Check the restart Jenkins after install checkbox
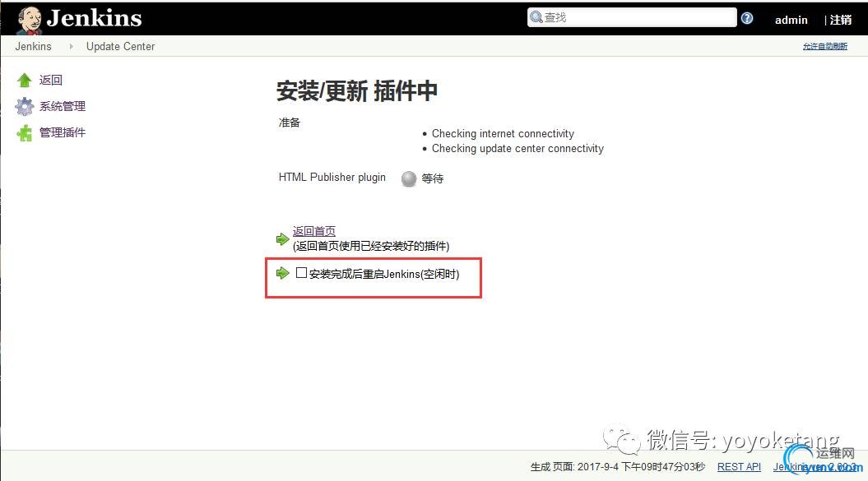Viewport: 868px width, 481px height. [301, 272]
